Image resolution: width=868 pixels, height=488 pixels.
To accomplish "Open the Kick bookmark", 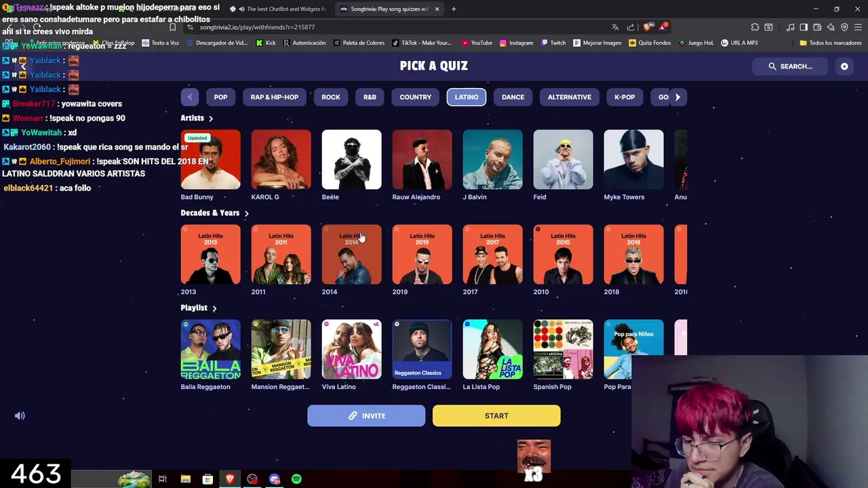I will coord(266,43).
